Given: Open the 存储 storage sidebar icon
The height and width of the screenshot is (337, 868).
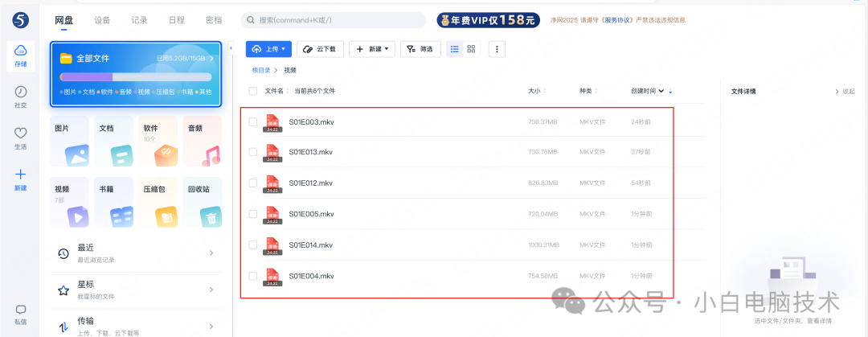Looking at the screenshot, I should click(x=20, y=55).
